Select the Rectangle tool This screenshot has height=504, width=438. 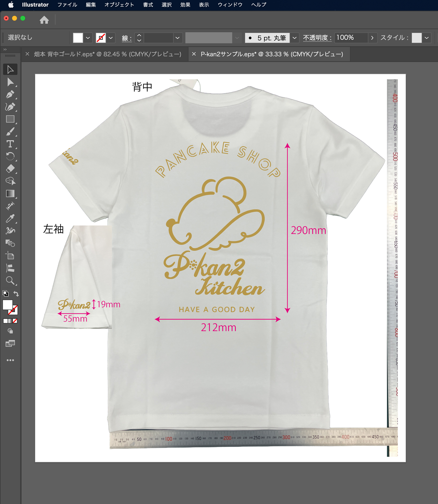click(x=10, y=119)
